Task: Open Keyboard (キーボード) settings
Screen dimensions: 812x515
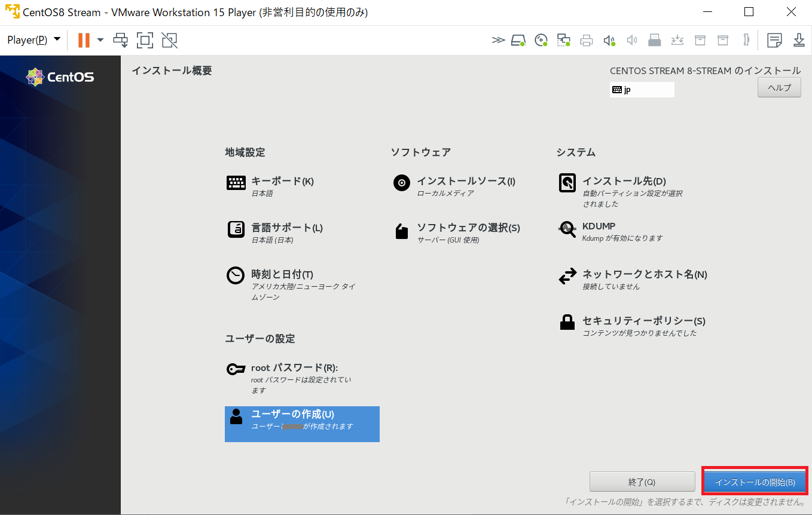Action: coord(270,186)
